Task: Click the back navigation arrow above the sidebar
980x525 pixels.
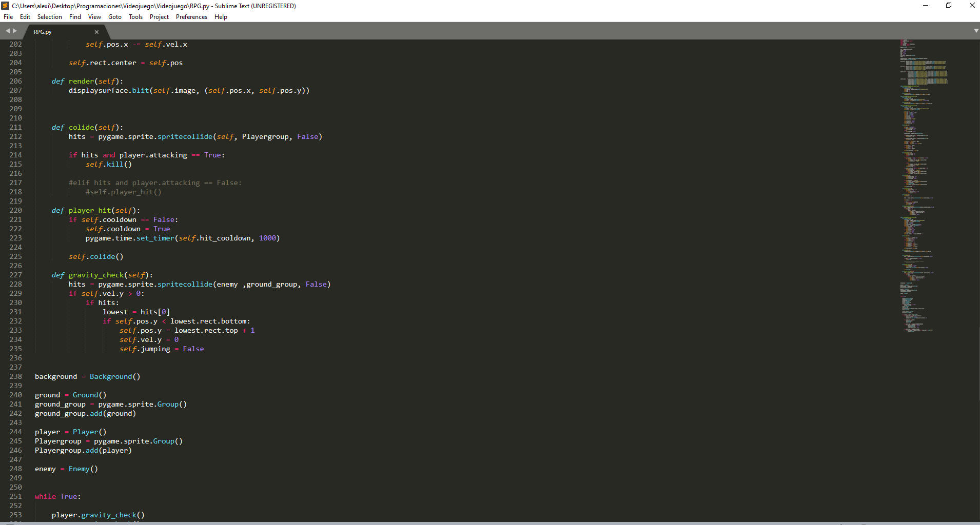Action: click(7, 31)
